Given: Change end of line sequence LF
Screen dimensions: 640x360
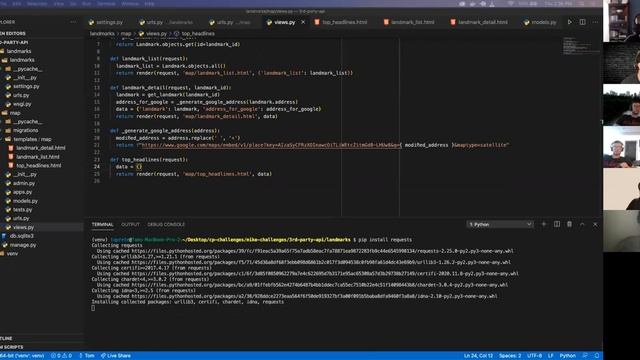Looking at the screenshot, I should (551, 356).
